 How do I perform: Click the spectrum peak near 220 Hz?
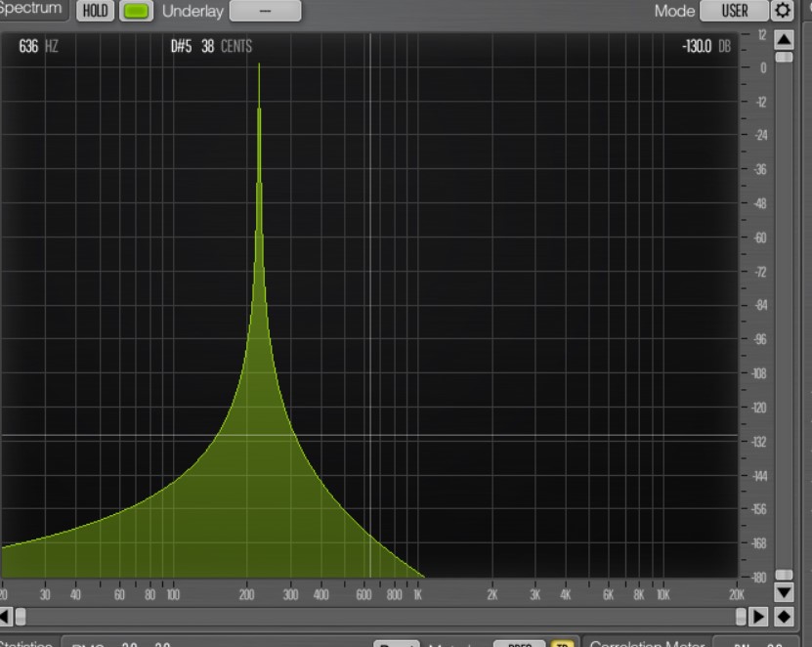(260, 66)
